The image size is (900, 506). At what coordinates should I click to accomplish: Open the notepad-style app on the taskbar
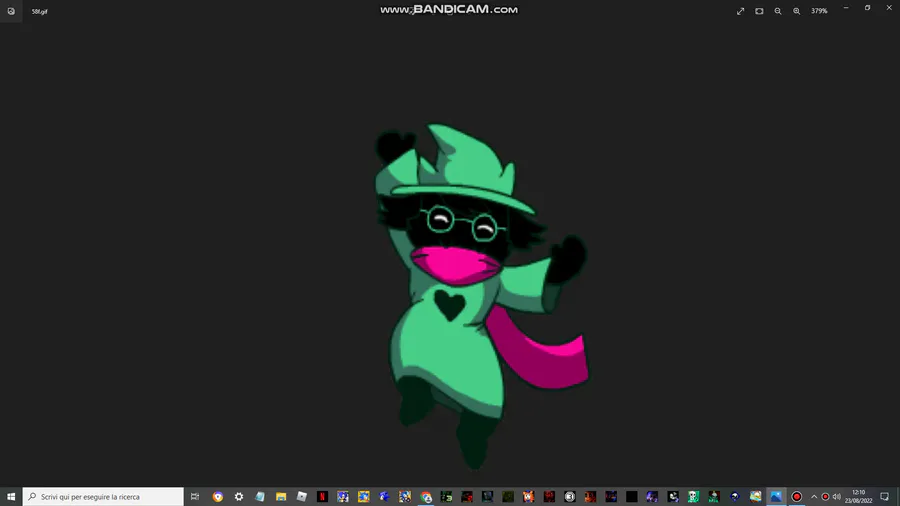coord(259,497)
